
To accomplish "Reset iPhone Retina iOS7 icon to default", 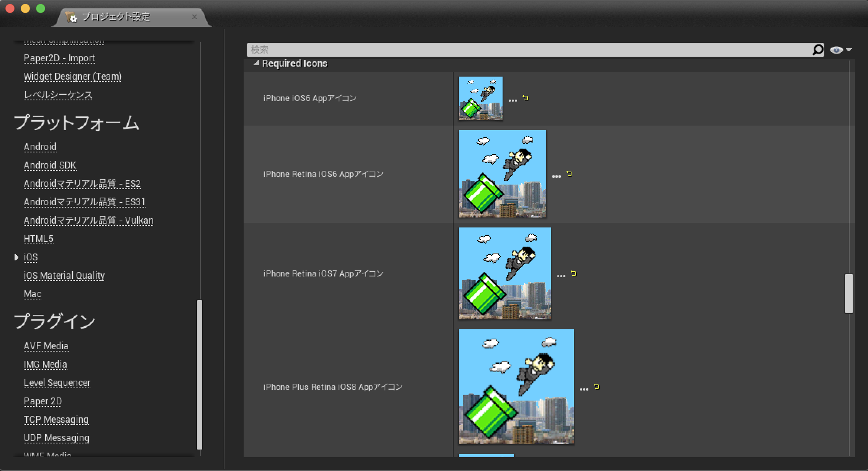I will point(573,273).
